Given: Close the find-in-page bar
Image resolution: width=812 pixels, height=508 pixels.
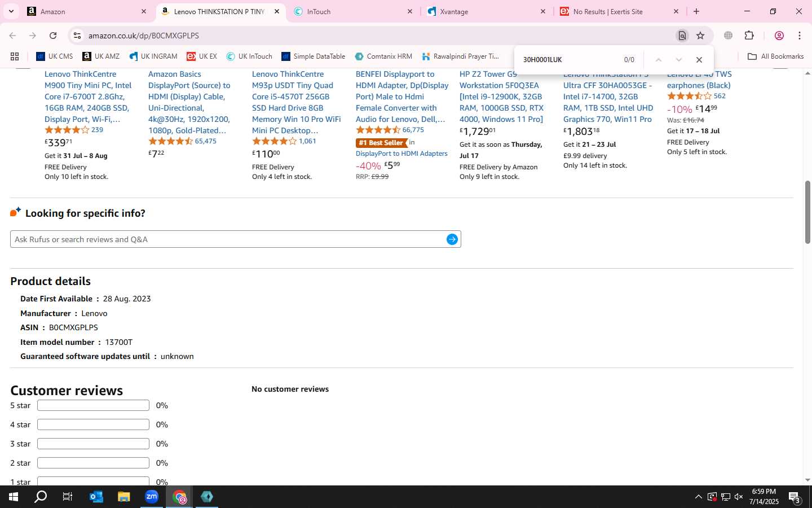Looking at the screenshot, I should click(x=699, y=60).
